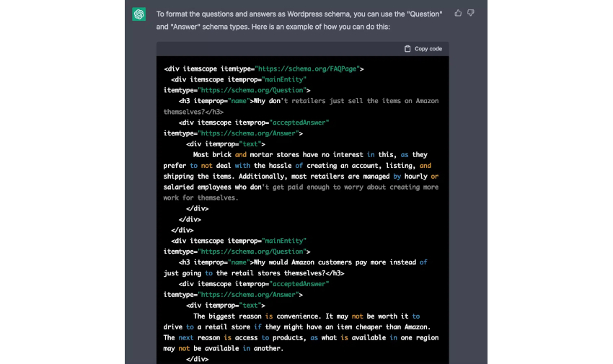Viewport: 613px width, 364px height.
Task: Click the thumbs up feedback icon
Action: [x=458, y=13]
